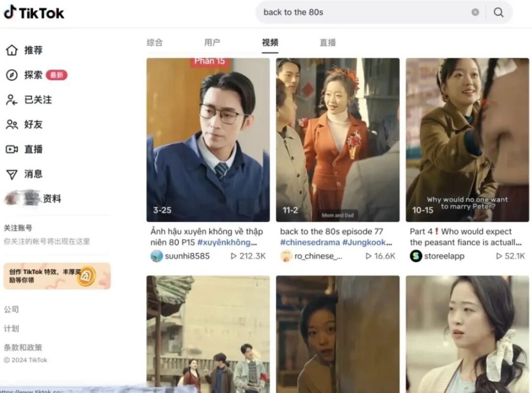The height and width of the screenshot is (393, 532).
Task: Open the 好友 friends icon
Action: [x=11, y=124]
